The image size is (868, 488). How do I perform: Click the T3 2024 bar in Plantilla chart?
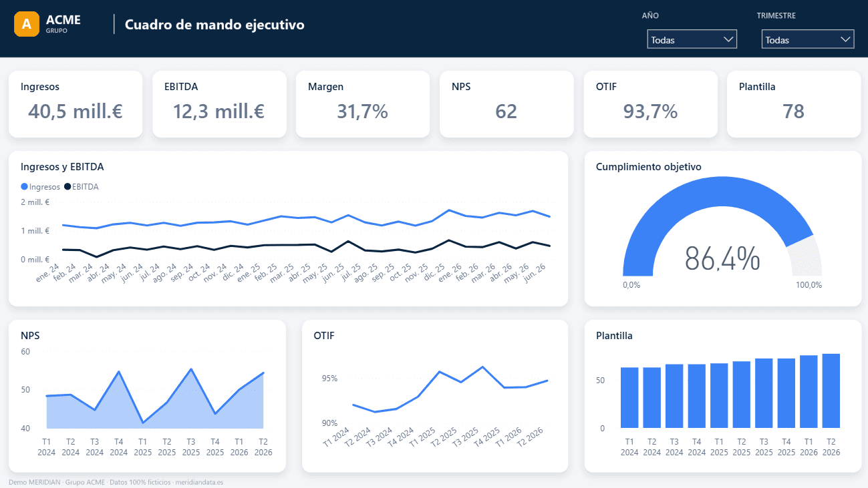[x=674, y=396]
